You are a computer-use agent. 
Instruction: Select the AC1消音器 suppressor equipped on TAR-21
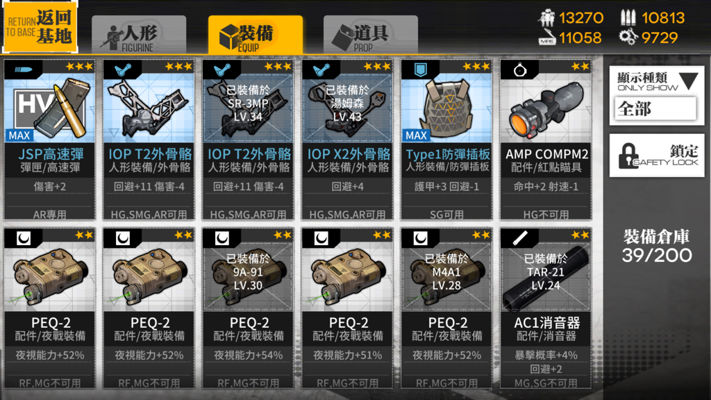pyautogui.click(x=546, y=308)
